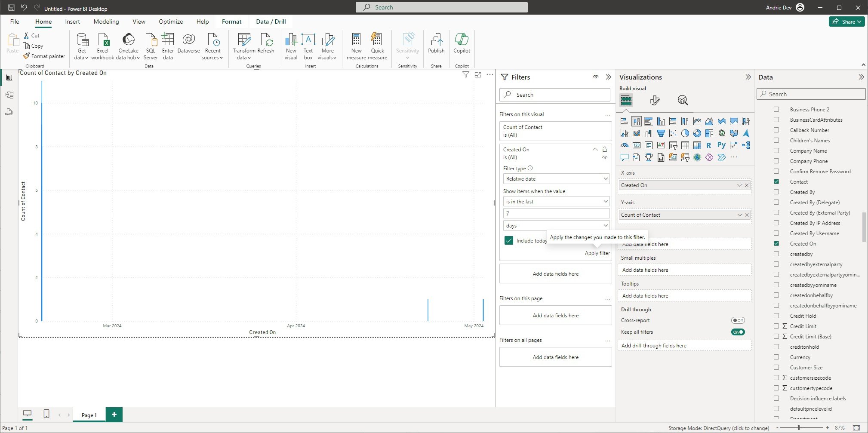868x433 pixels.
Task: Open DAX query view in left sidebar
Action: pos(9,112)
